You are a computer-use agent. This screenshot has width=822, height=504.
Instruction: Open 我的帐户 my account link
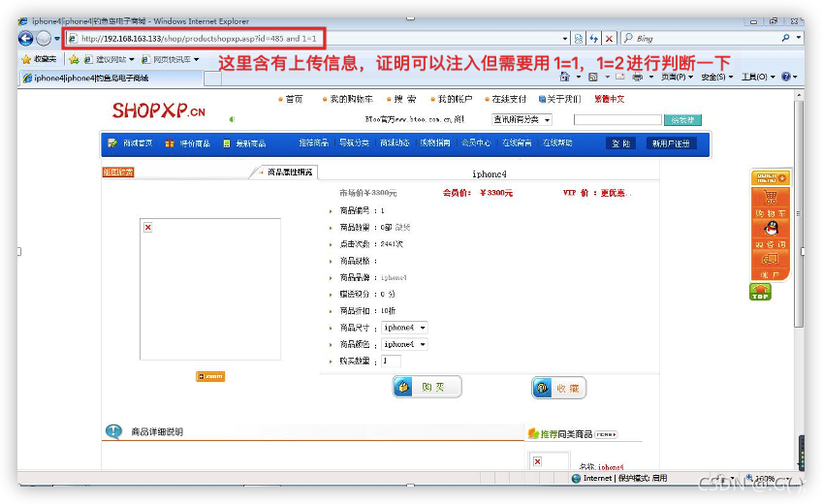(455, 99)
